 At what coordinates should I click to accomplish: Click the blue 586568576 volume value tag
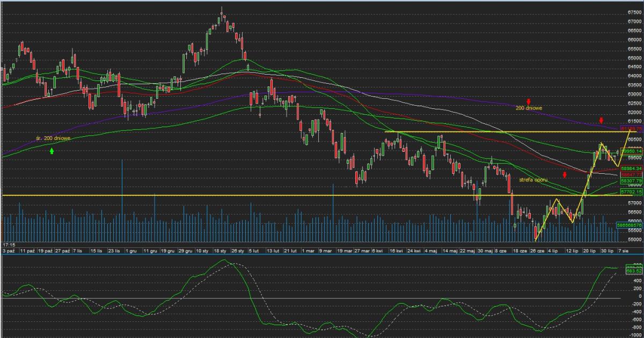tap(629, 226)
